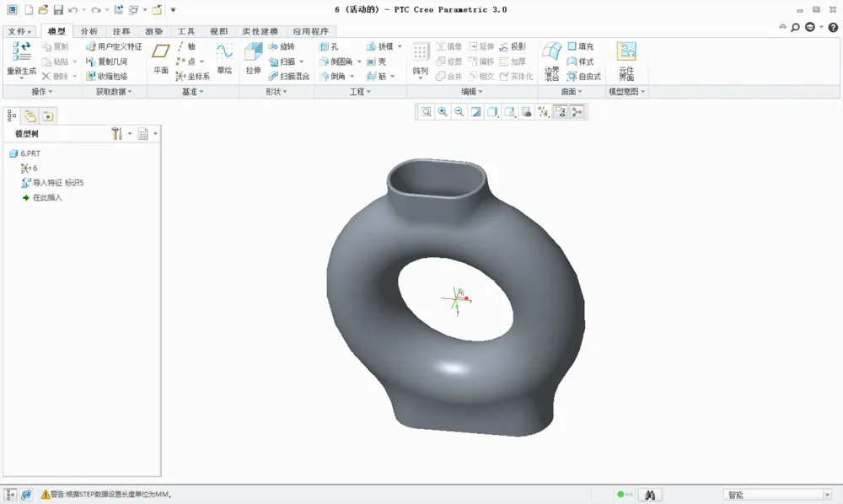
Task: Switch to the Applications (应用程序) tab
Action: [311, 31]
